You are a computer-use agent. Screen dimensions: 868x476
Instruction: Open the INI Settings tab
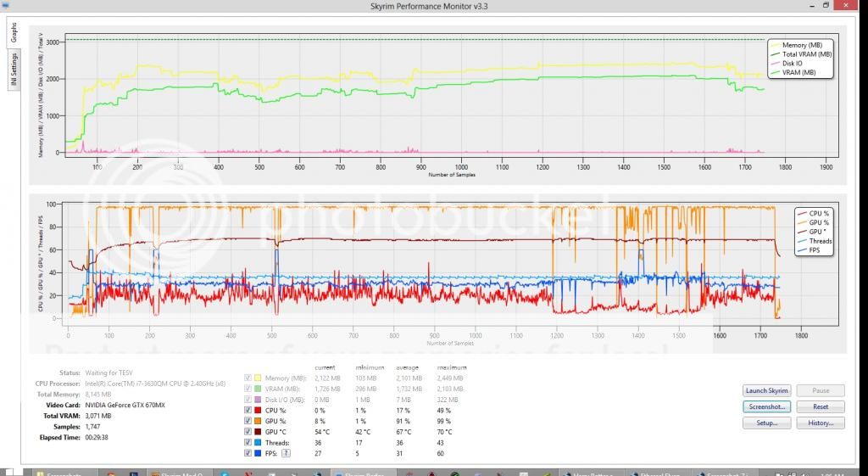14,69
